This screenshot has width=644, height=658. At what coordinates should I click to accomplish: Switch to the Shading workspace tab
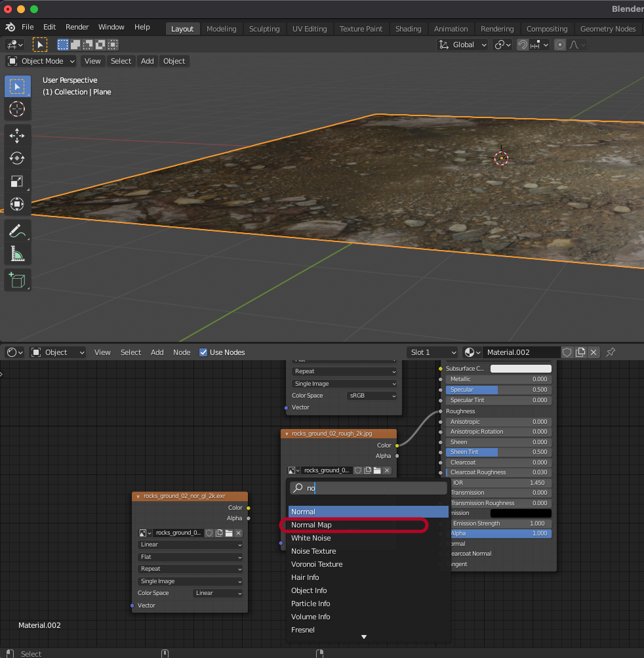tap(408, 29)
